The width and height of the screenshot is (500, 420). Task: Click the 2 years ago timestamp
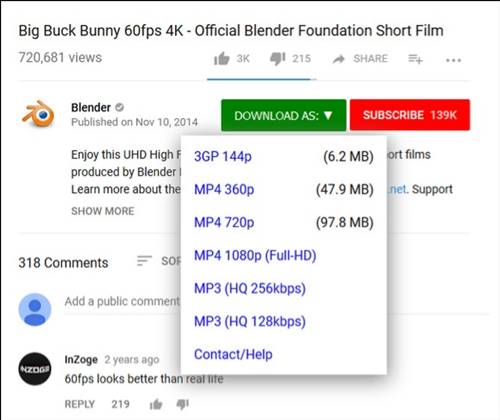click(x=132, y=360)
